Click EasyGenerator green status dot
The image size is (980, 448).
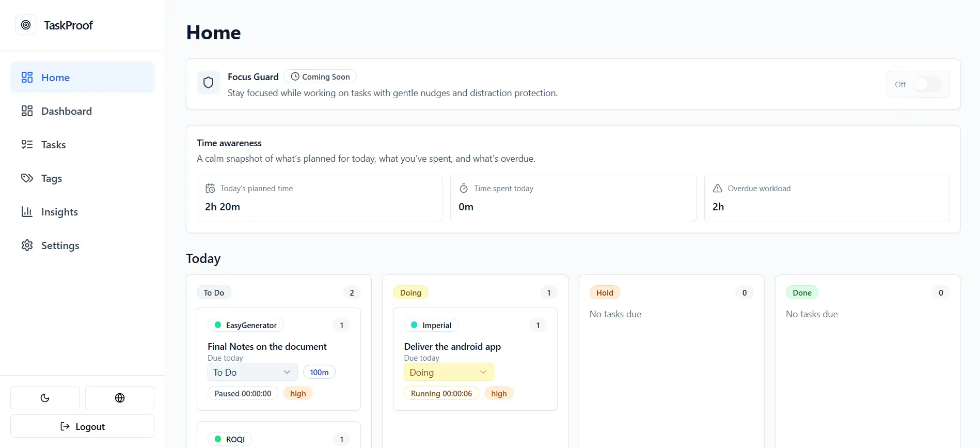(x=218, y=325)
